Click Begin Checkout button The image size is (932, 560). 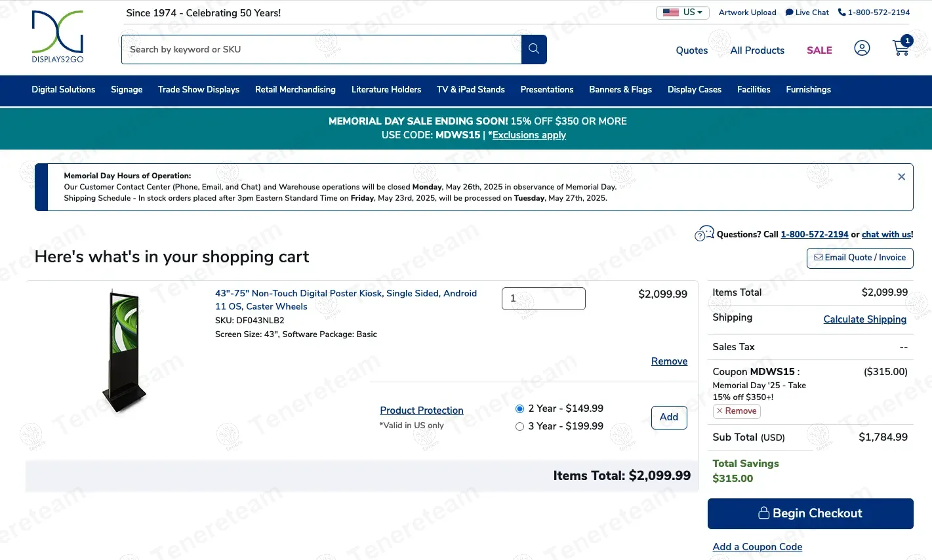click(811, 513)
